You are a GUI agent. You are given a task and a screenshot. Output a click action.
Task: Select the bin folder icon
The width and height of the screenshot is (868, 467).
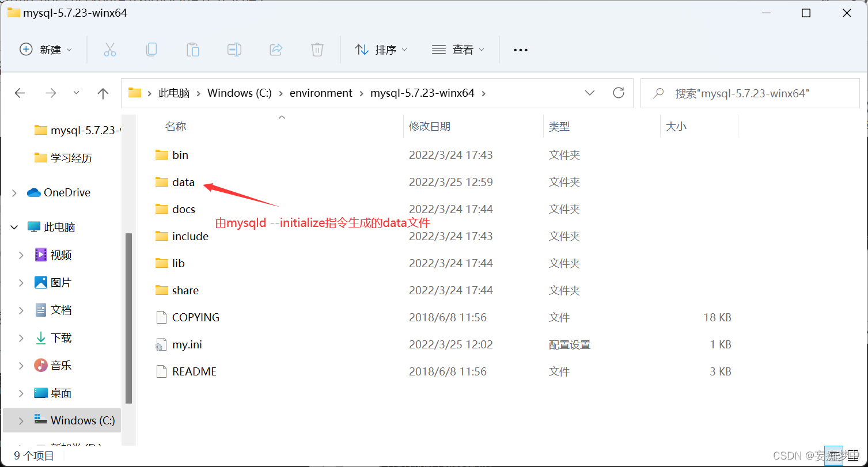[x=162, y=155]
